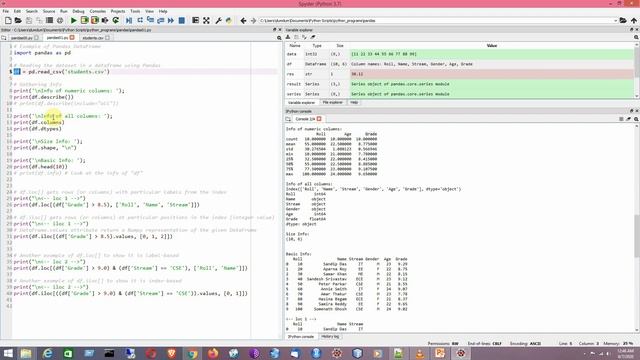640x360 pixels.
Task: Select Variable explorer tab
Action: tap(302, 102)
